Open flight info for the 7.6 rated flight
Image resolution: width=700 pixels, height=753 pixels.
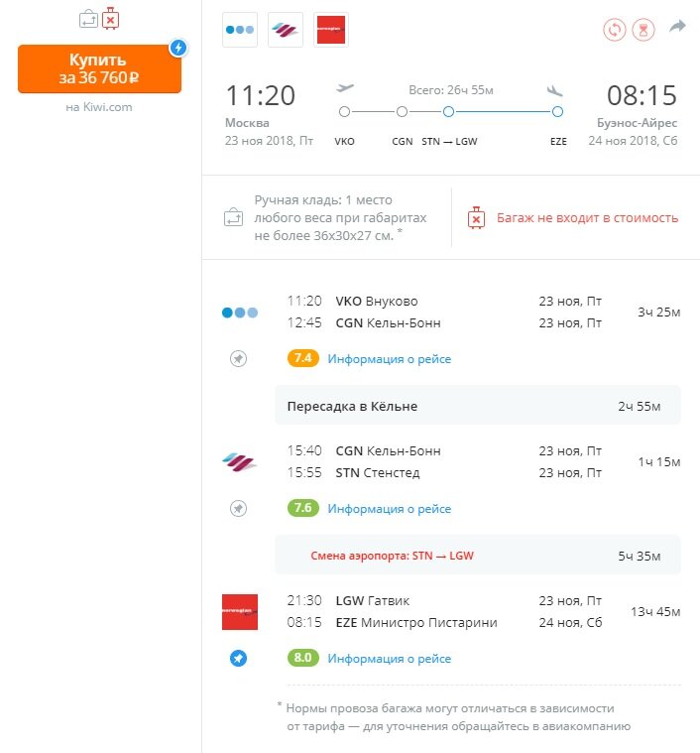pos(389,509)
